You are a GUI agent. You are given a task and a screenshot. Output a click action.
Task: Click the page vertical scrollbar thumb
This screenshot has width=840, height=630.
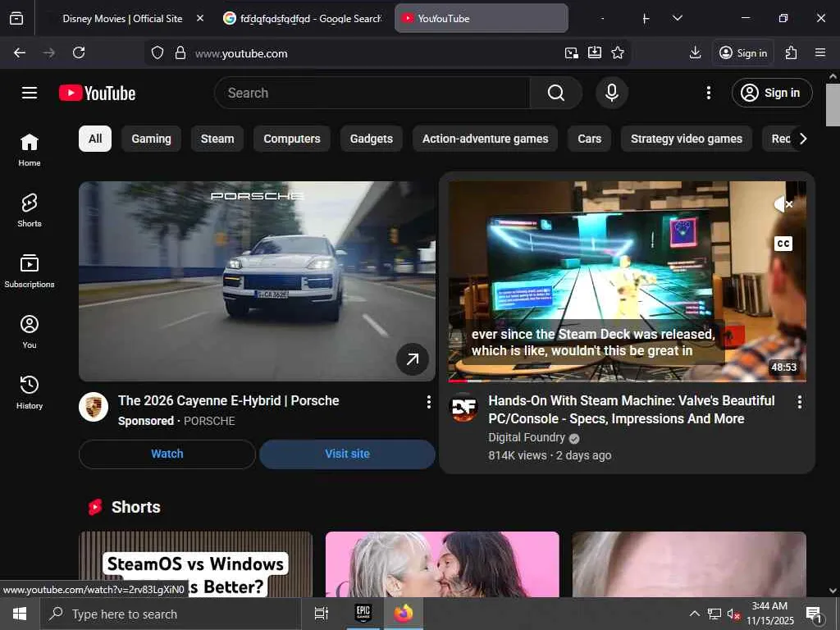(833, 105)
